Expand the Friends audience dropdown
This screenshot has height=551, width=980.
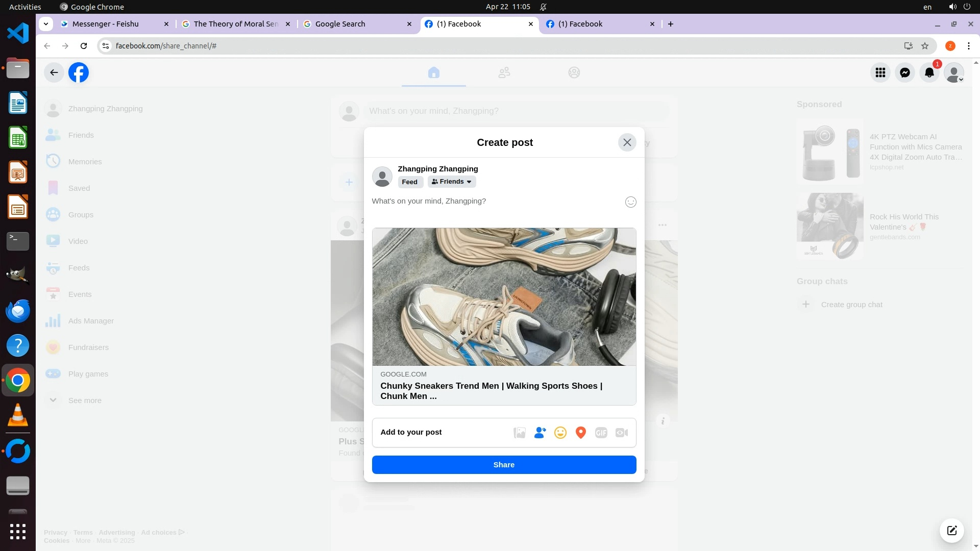coord(452,182)
